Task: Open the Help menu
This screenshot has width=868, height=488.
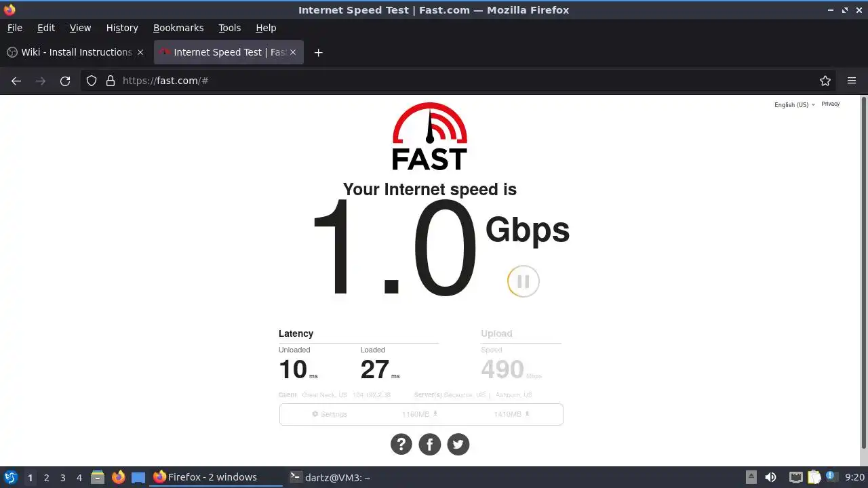Action: pos(266,28)
